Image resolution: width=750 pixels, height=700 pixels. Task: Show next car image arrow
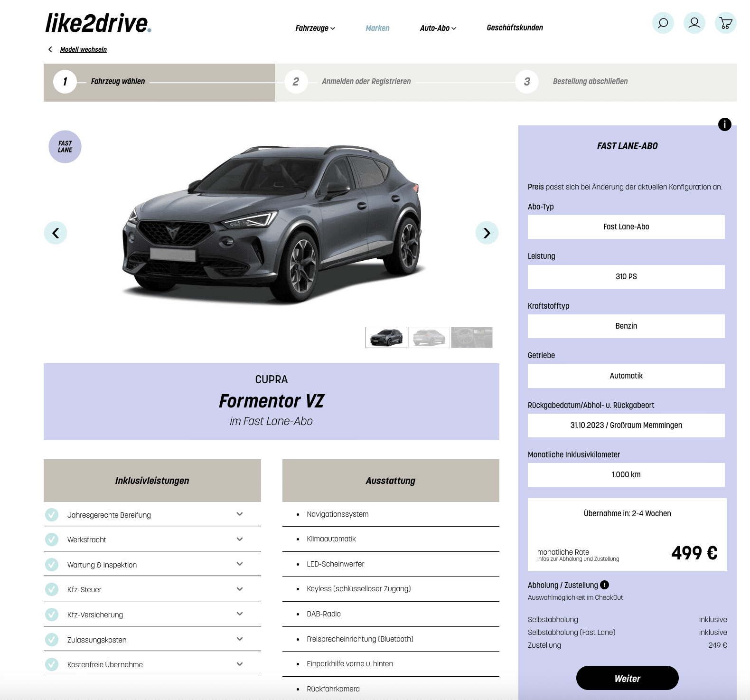point(487,233)
